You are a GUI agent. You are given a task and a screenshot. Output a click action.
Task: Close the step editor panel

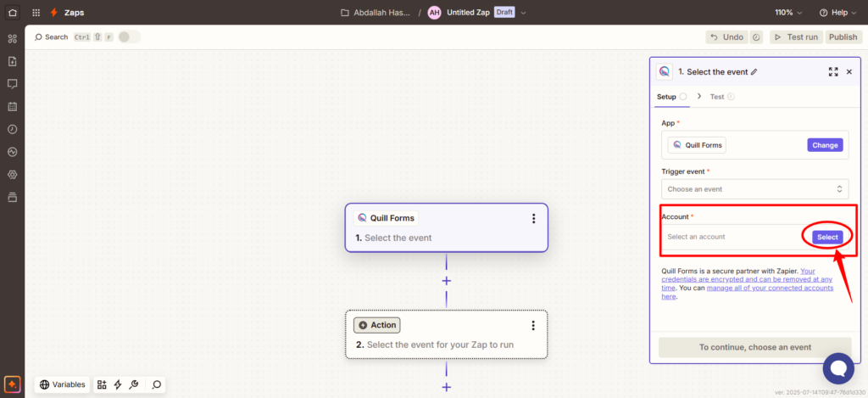849,71
